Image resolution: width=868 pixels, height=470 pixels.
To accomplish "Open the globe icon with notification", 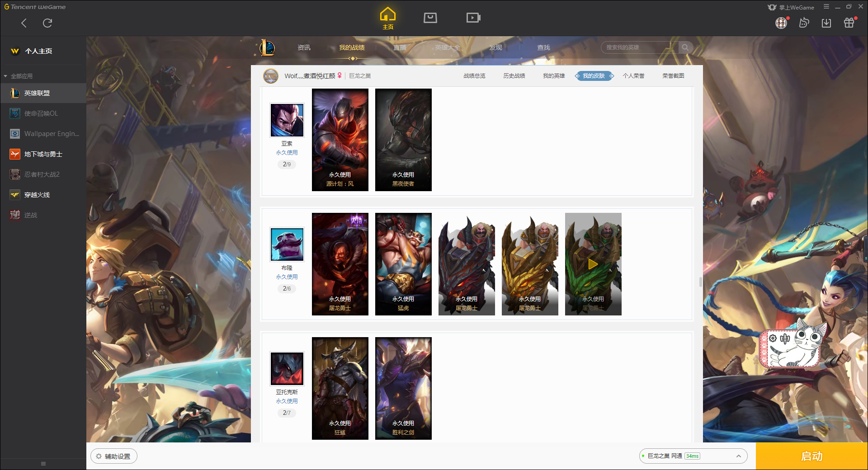I will click(x=782, y=23).
